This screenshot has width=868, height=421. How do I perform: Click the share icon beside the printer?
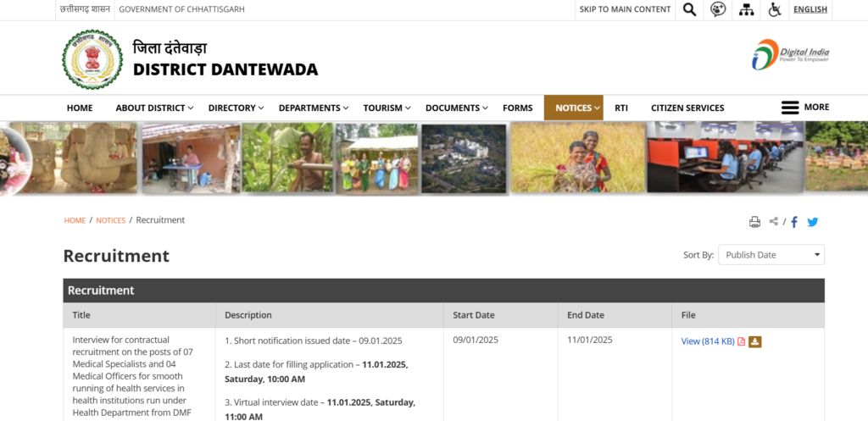(773, 221)
